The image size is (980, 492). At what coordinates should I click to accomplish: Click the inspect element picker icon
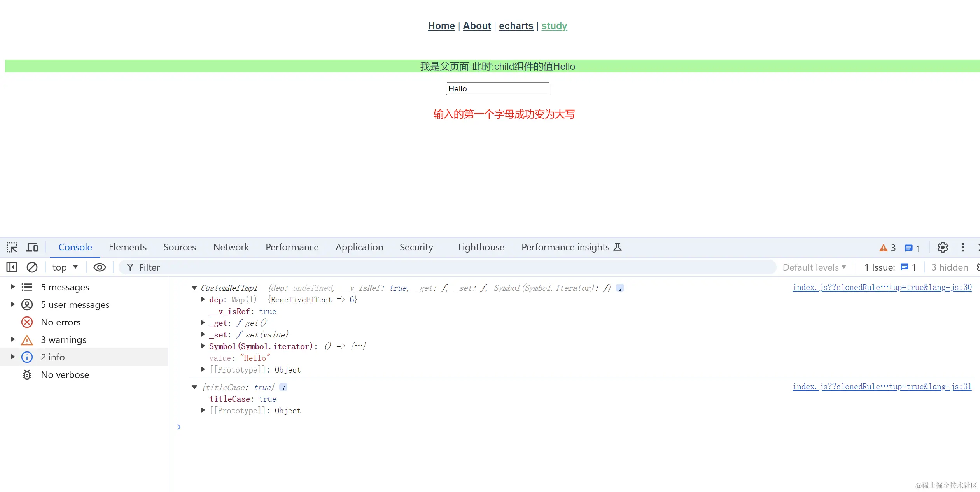(x=12, y=248)
